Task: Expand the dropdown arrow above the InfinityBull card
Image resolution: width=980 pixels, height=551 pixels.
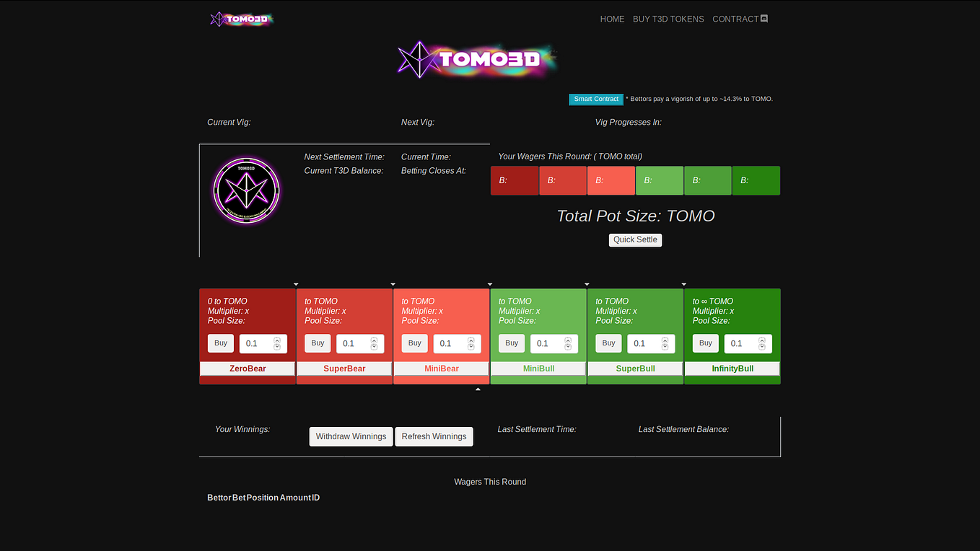Action: tap(683, 284)
